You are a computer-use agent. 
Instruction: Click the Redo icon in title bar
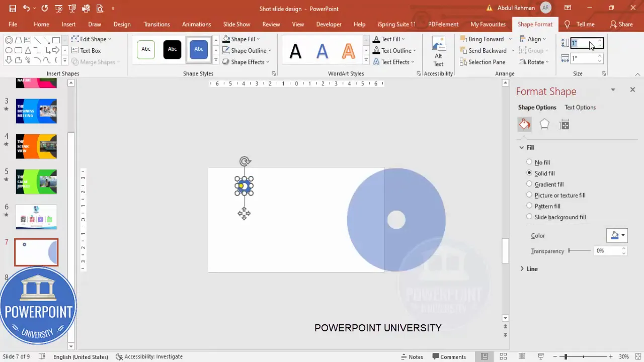(x=45, y=9)
